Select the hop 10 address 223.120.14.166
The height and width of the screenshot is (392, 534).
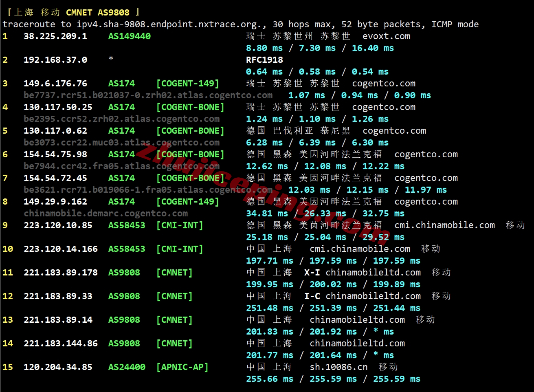click(61, 249)
